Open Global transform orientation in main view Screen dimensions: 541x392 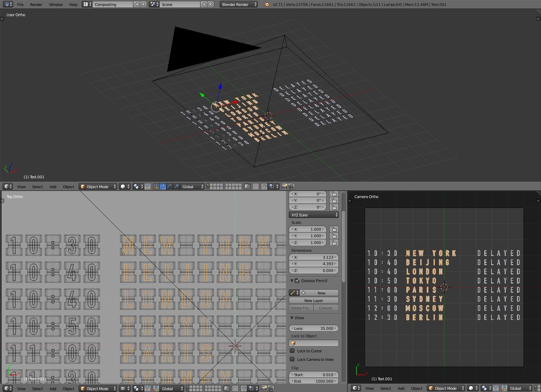[x=192, y=187]
